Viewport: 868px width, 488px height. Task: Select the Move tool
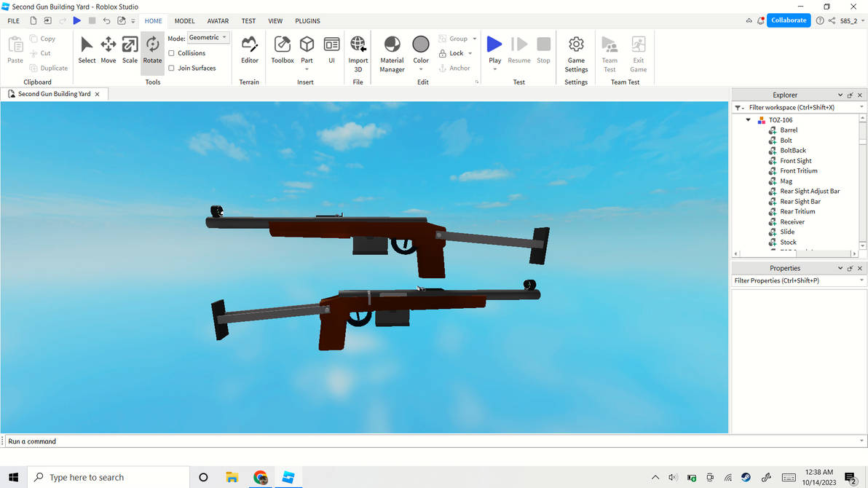click(x=108, y=50)
